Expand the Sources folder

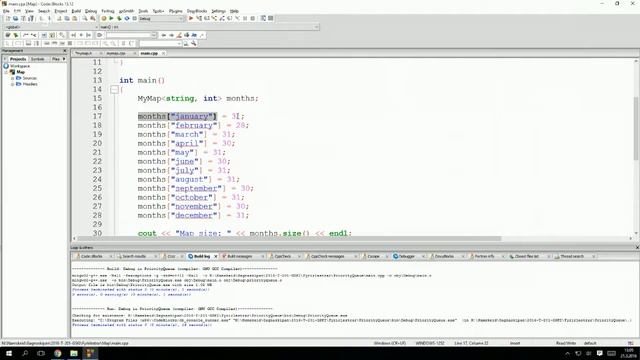point(13,78)
